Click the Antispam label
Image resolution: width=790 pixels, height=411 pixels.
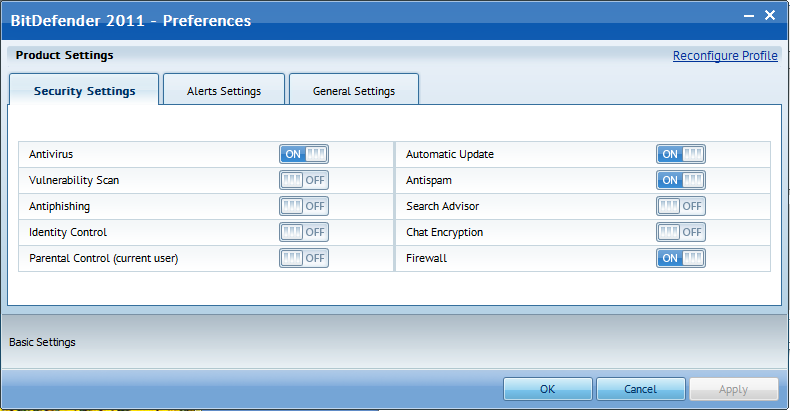pos(429,180)
